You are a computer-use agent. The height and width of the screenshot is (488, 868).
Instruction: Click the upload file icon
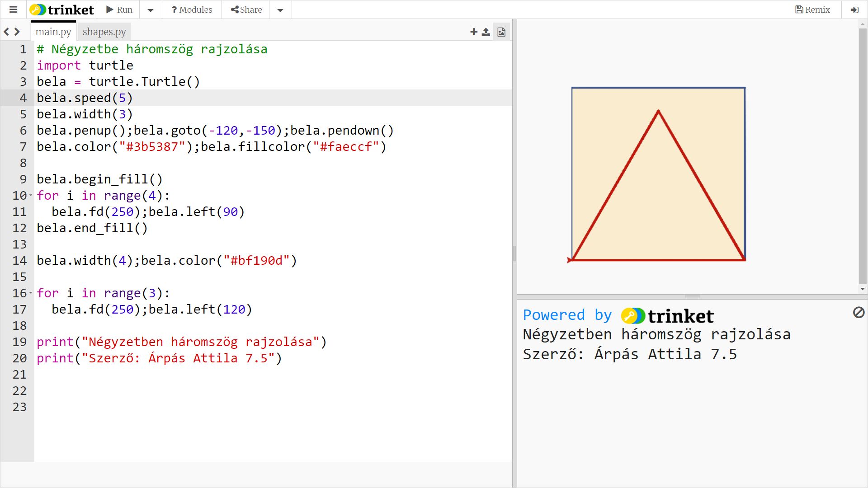[486, 32]
